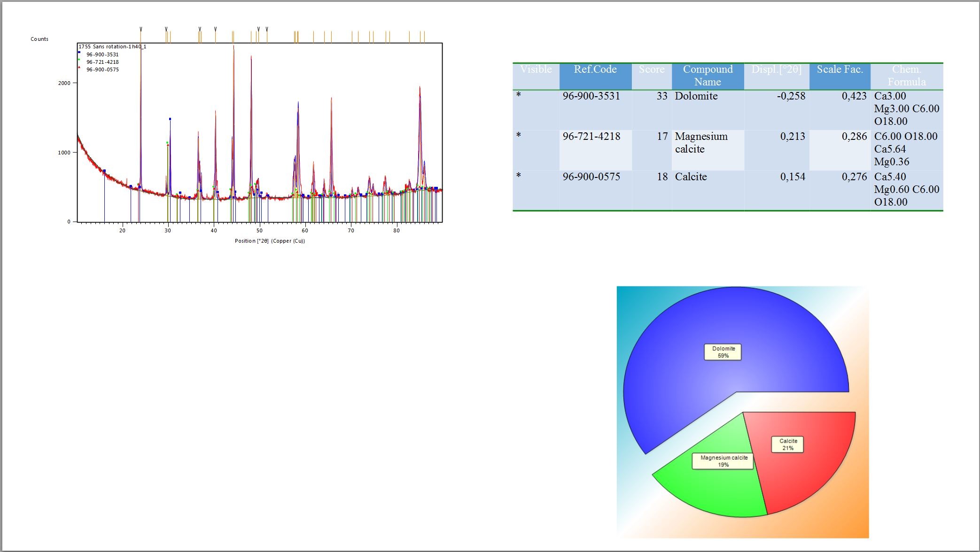This screenshot has height=552, width=980.
Task: Click the Ref.Code column header
Action: coord(595,69)
